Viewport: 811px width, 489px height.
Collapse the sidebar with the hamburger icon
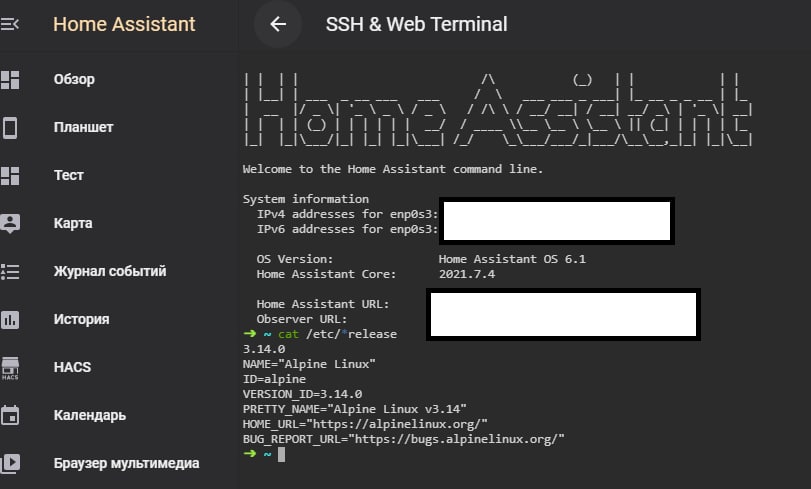(10, 24)
